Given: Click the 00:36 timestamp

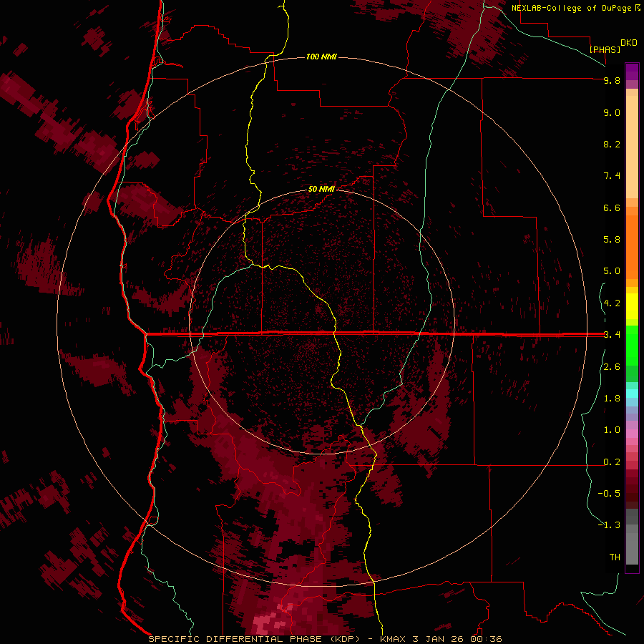Looking at the screenshot, I should [487, 639].
